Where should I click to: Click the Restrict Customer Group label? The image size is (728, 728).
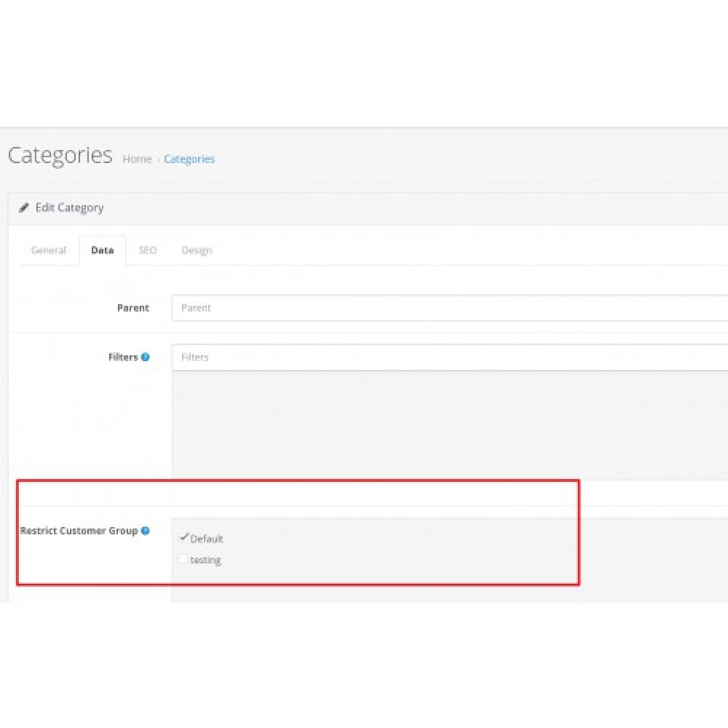80,531
